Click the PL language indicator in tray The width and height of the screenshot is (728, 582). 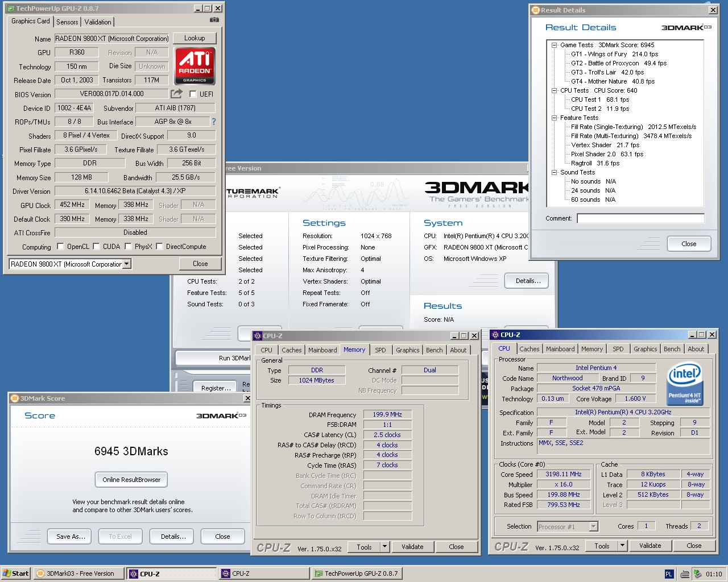[669, 574]
